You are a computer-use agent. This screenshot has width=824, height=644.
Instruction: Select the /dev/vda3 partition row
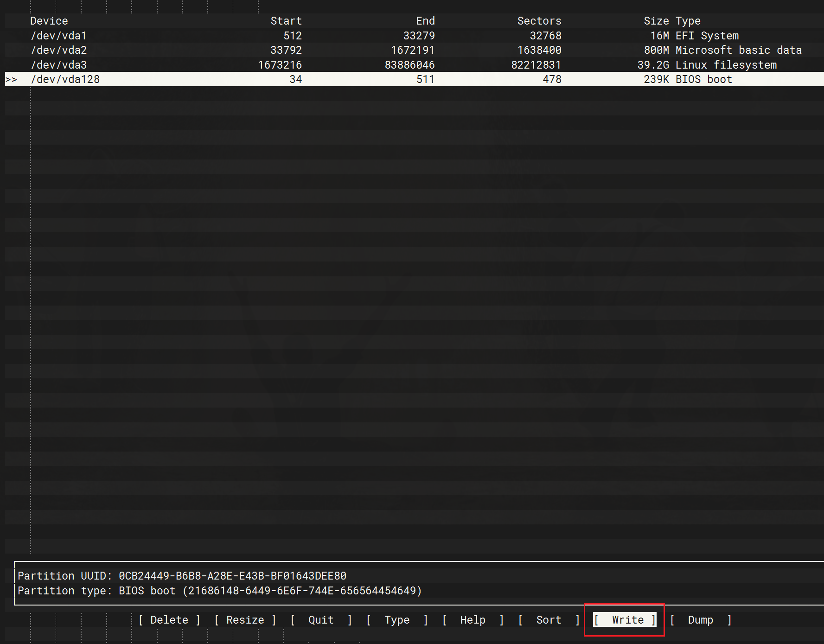pyautogui.click(x=59, y=65)
